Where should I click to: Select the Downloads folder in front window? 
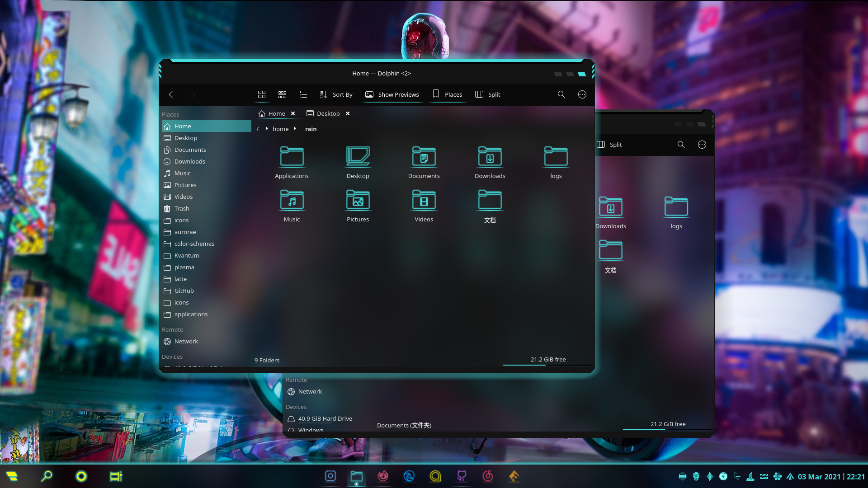click(x=490, y=163)
